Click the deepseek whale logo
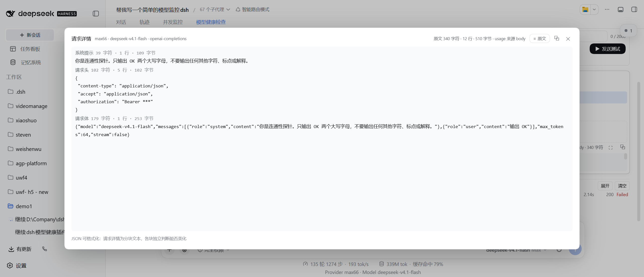 (11, 14)
